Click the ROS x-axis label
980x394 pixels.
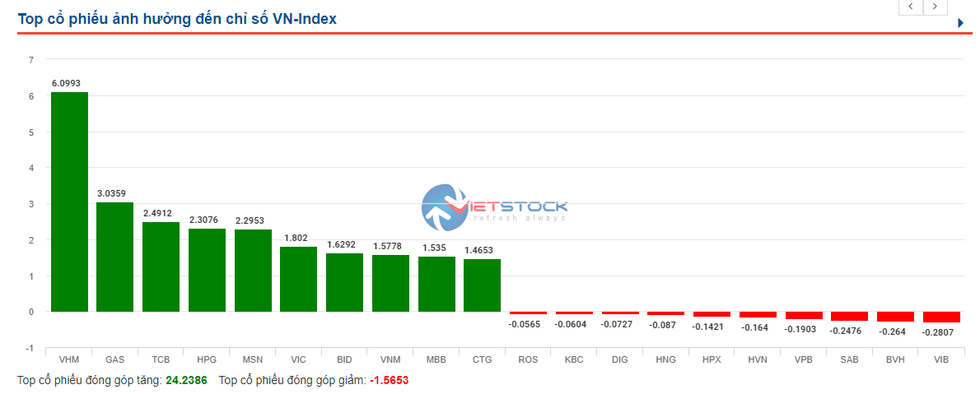click(x=528, y=360)
